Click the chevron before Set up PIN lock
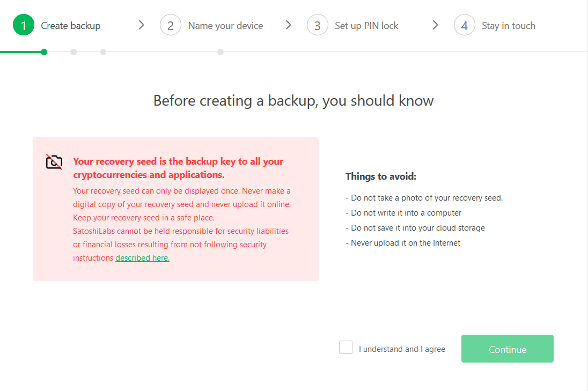Image resolution: width=588 pixels, height=391 pixels. click(289, 25)
